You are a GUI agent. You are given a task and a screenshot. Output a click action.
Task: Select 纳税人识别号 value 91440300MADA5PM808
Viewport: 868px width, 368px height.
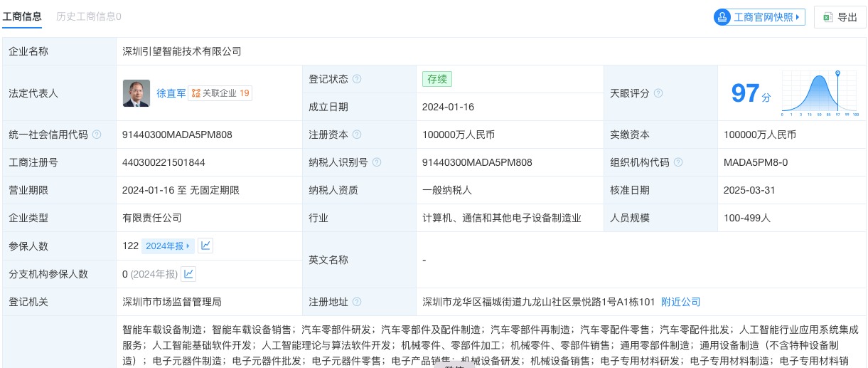pyautogui.click(x=477, y=162)
